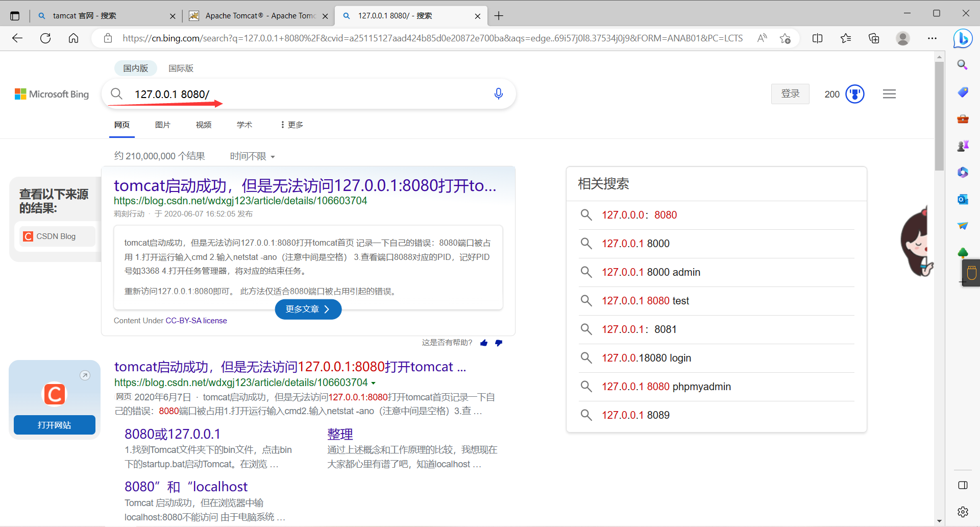
Task: Open first result tomcat启动成功 title link
Action: point(305,185)
